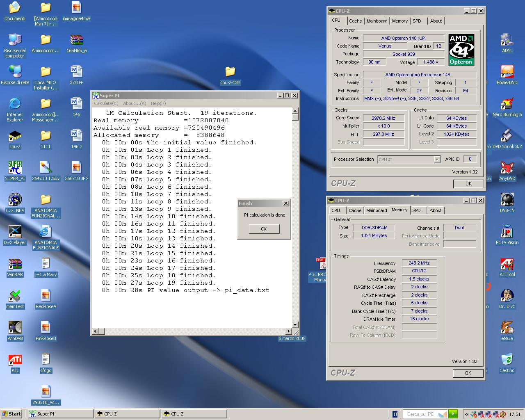The width and height of the screenshot is (525, 420).
Task: Click OK in the Finish dialog
Action: coord(264,229)
